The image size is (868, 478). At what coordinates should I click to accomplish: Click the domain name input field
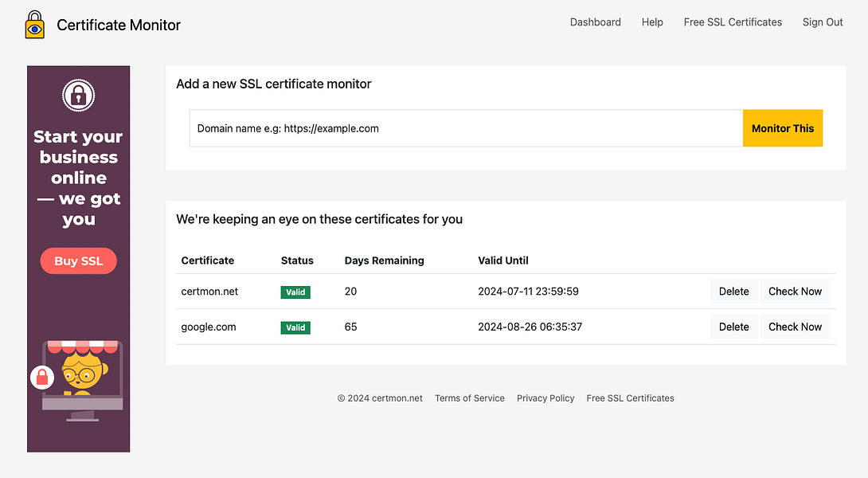click(x=466, y=128)
